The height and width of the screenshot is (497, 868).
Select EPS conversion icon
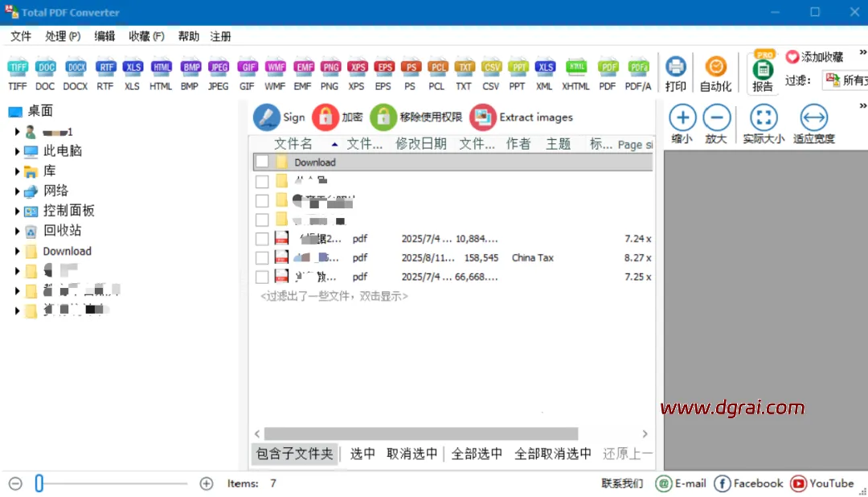(383, 74)
